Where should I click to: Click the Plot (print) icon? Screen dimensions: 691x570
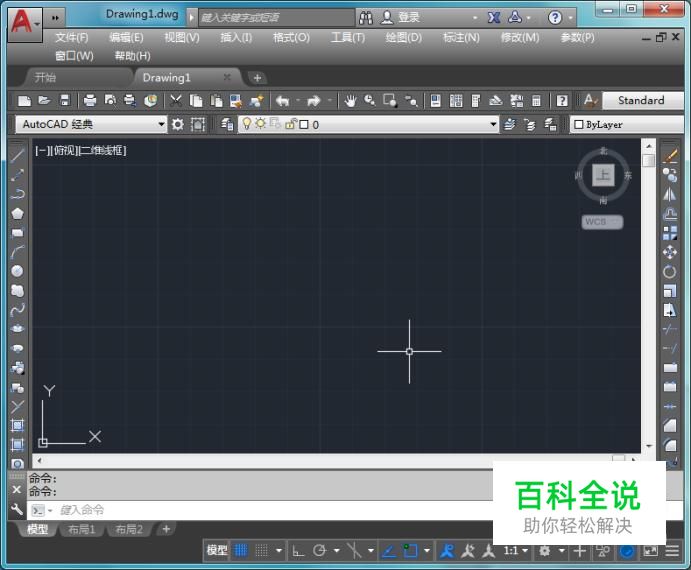(x=90, y=101)
